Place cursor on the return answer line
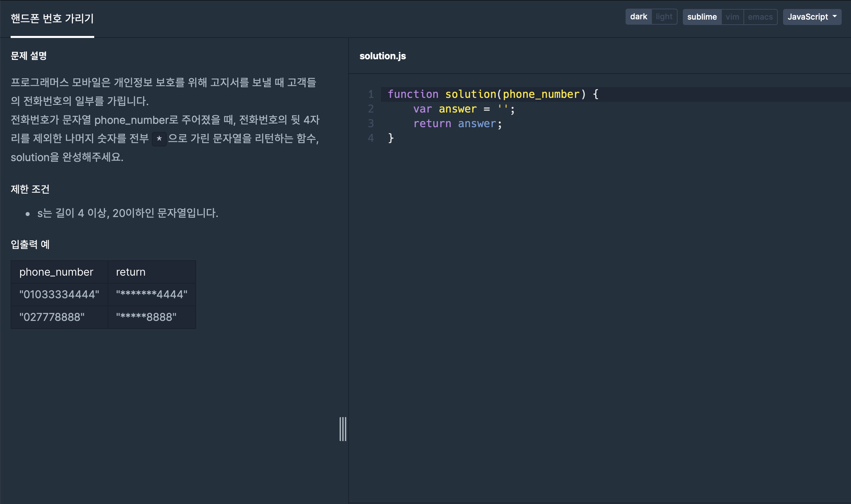This screenshot has width=851, height=504. 457,124
